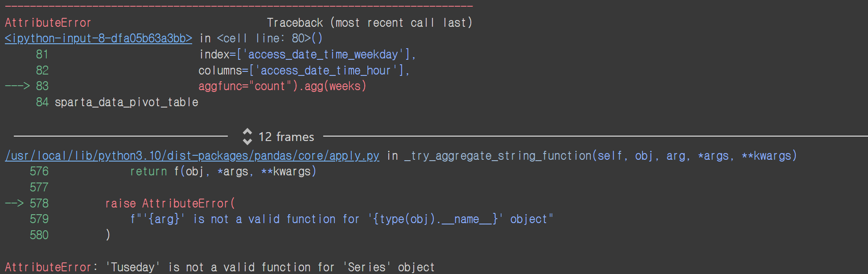Click line number 576 in apply.py frame
Image resolution: width=868 pixels, height=274 pixels.
(39, 171)
